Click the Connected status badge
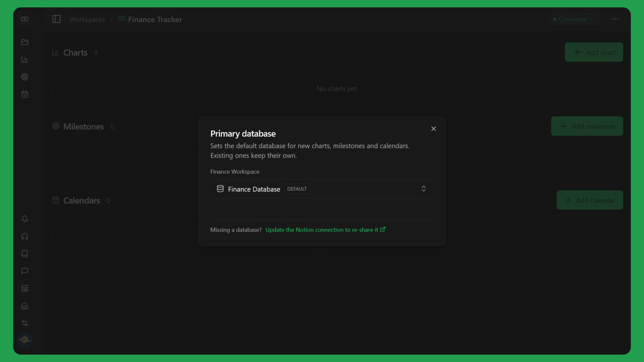 coord(574,19)
